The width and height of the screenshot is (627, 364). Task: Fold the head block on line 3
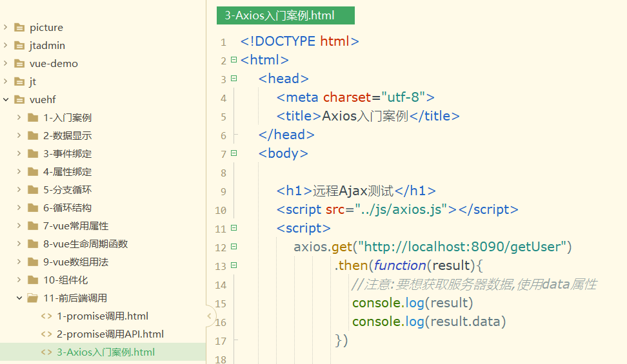(234, 79)
